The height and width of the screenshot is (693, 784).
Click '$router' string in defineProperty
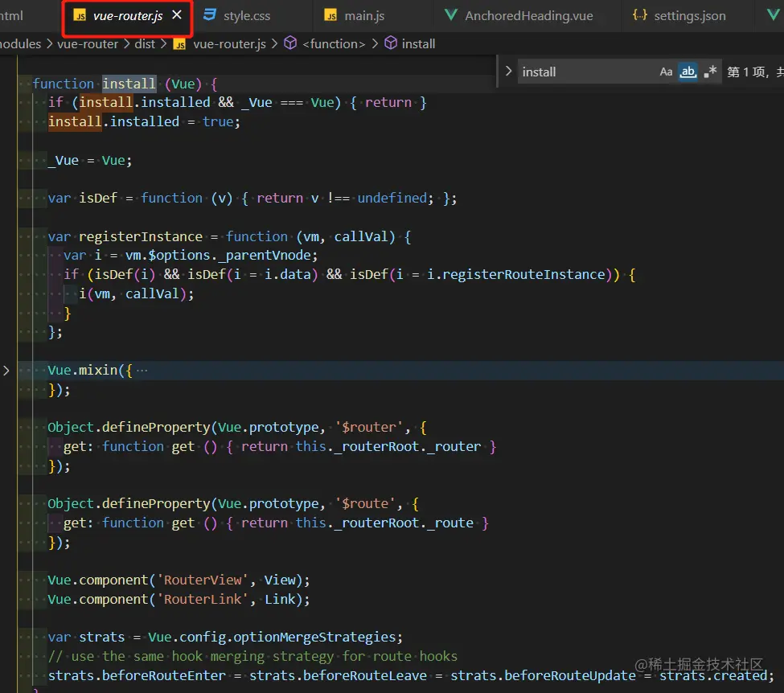[368, 427]
